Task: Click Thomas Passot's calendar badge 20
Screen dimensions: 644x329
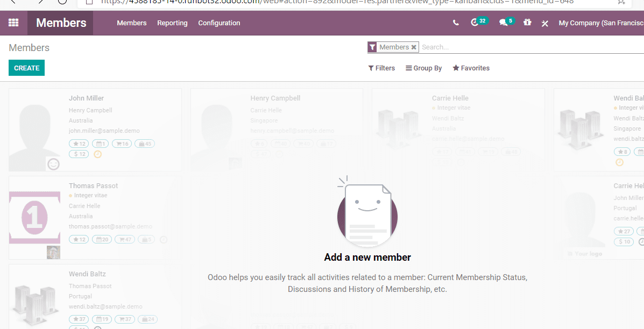Action: point(102,240)
